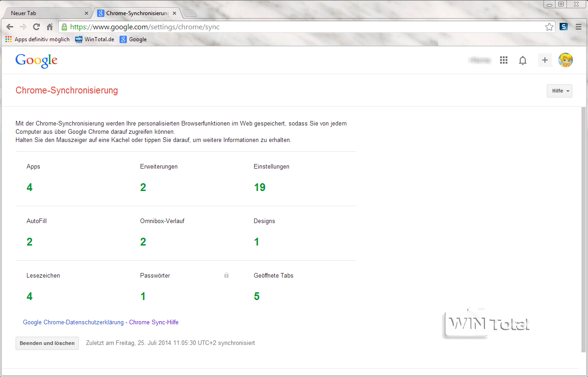Click the Lesezeichen tile label
Image resolution: width=588 pixels, height=377 pixels.
point(43,276)
